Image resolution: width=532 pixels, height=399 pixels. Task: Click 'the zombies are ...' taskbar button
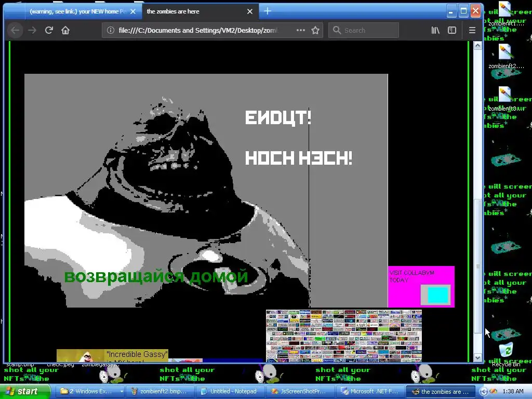click(441, 391)
